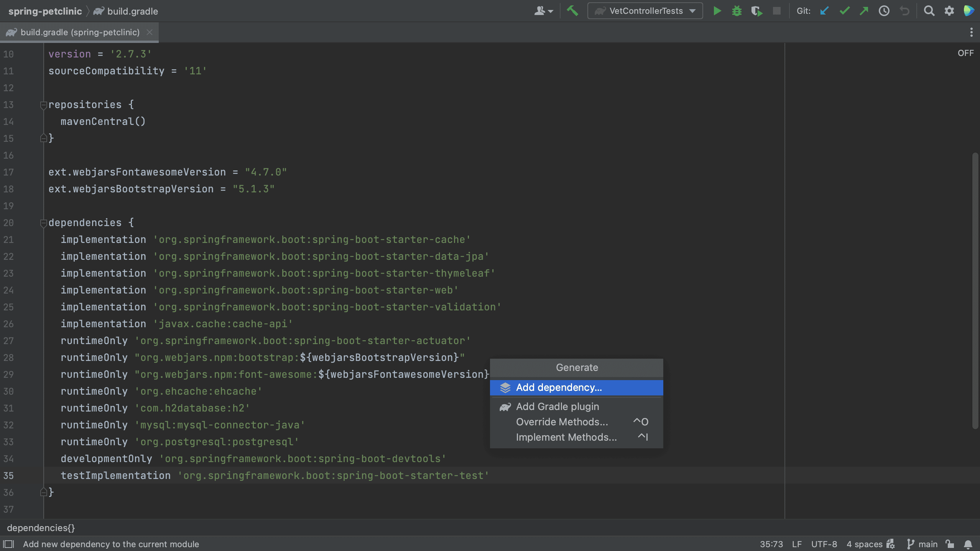Select Override Methods... in Generate popup
The width and height of the screenshot is (980, 551).
tap(576, 422)
